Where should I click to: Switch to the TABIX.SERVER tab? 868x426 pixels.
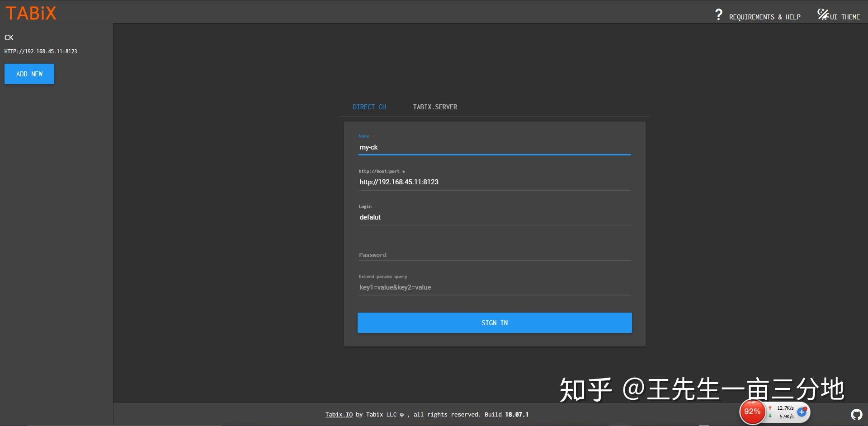coord(435,107)
